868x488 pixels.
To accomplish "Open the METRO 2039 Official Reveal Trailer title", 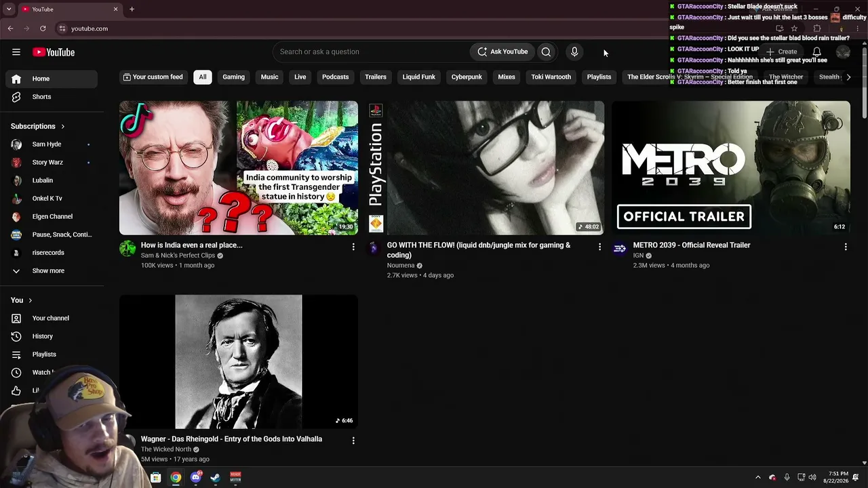I will (692, 245).
